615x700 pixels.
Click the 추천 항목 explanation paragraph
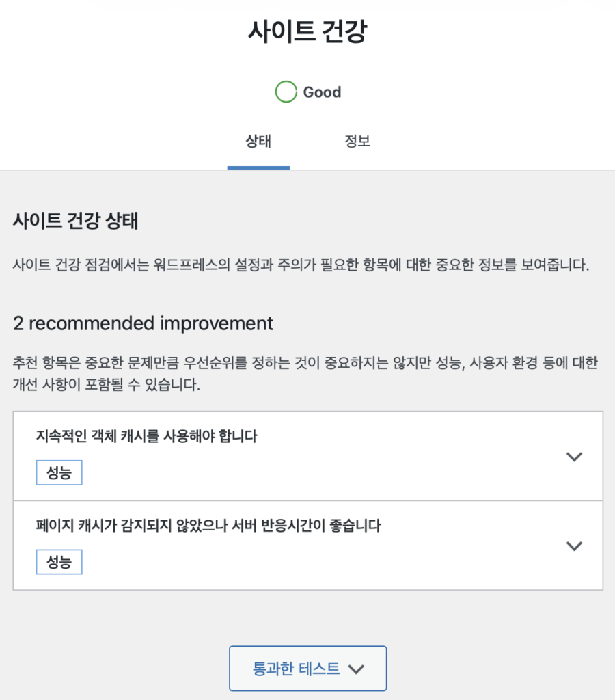coord(301,373)
